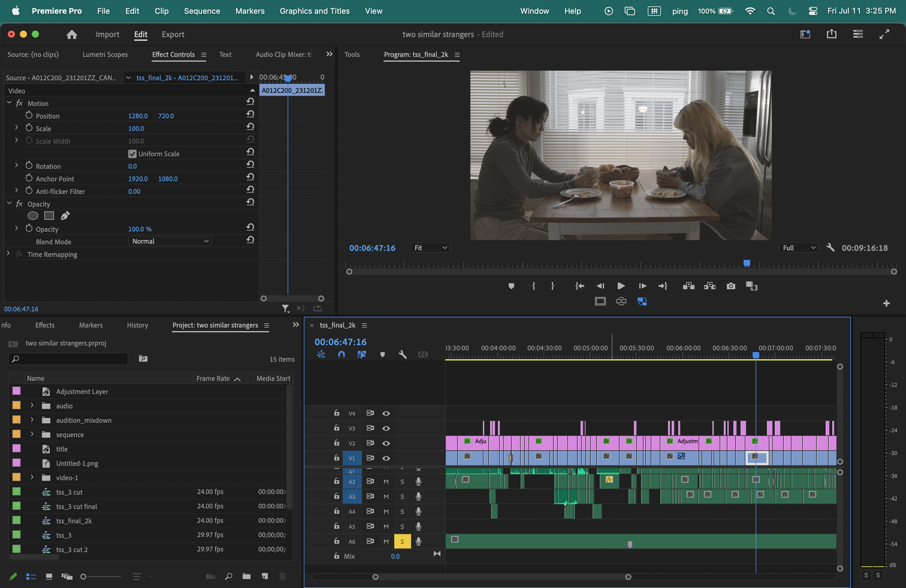Viewport: 906px width, 588px height.
Task: Click the Extract button in Program monitor
Action: [x=709, y=286]
